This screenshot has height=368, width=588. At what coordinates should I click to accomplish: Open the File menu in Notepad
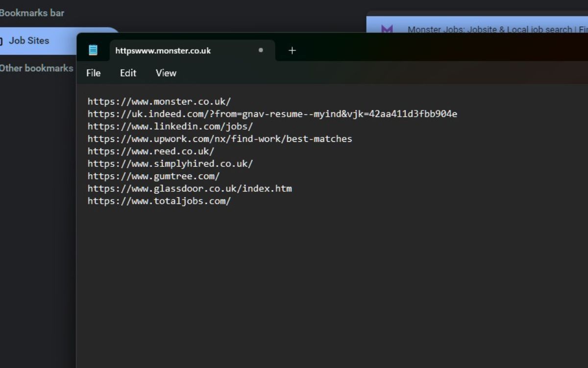[93, 73]
